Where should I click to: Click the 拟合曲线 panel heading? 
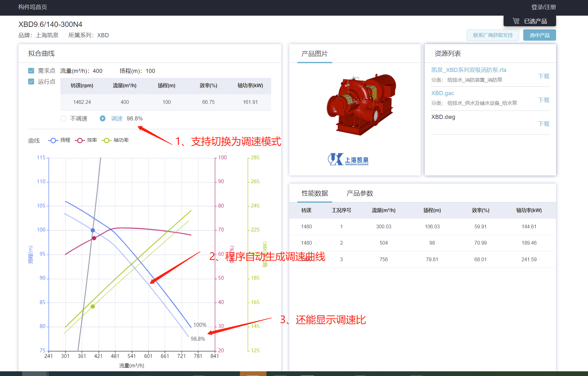[x=41, y=53]
